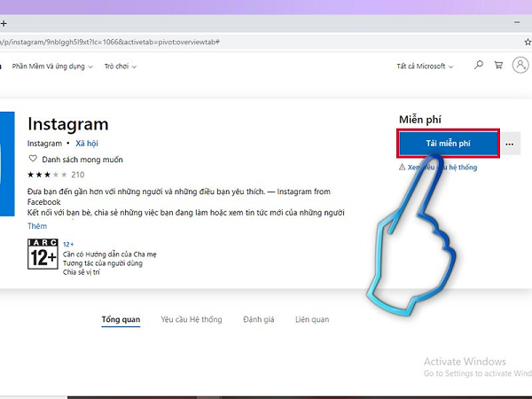Click Cần có Hướng dẫn của Cha mẹ text
The width and height of the screenshot is (532, 399).
coord(110,254)
